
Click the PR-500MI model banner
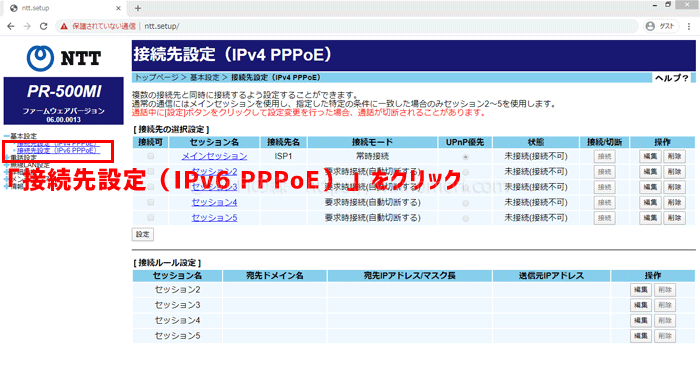tap(64, 100)
